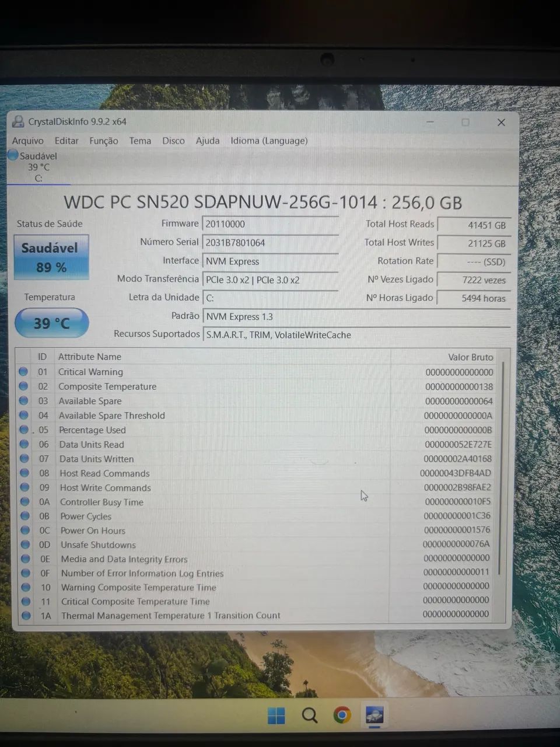Click the status icon for Unsafe Shutdowns
The height and width of the screenshot is (747, 560).
(26, 544)
